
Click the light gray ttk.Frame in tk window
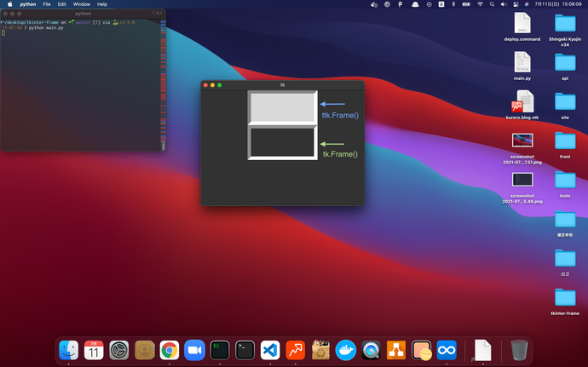[282, 108]
